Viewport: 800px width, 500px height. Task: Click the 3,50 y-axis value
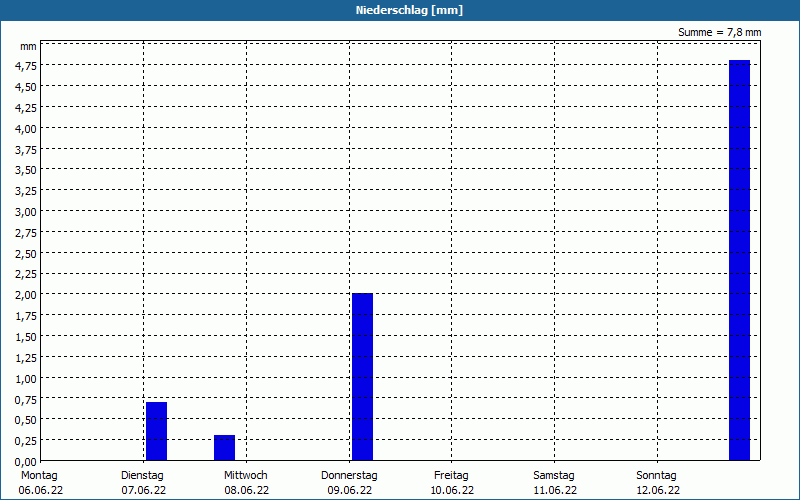pos(26,170)
